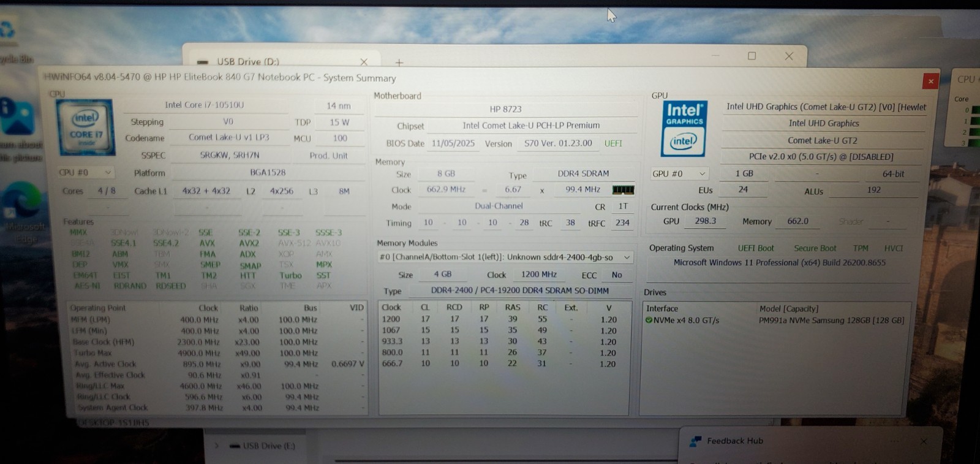Click the memory module icon beside 99.4 MHz

(x=623, y=190)
